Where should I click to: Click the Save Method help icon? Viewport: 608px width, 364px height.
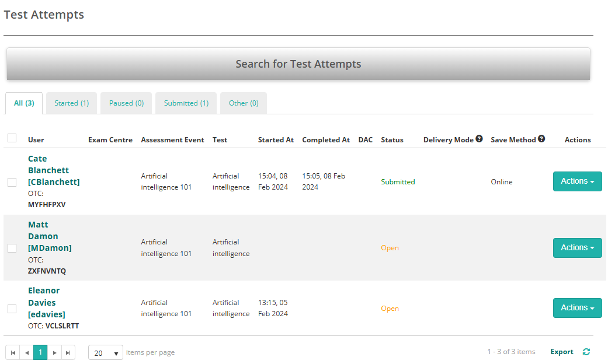[x=541, y=139]
